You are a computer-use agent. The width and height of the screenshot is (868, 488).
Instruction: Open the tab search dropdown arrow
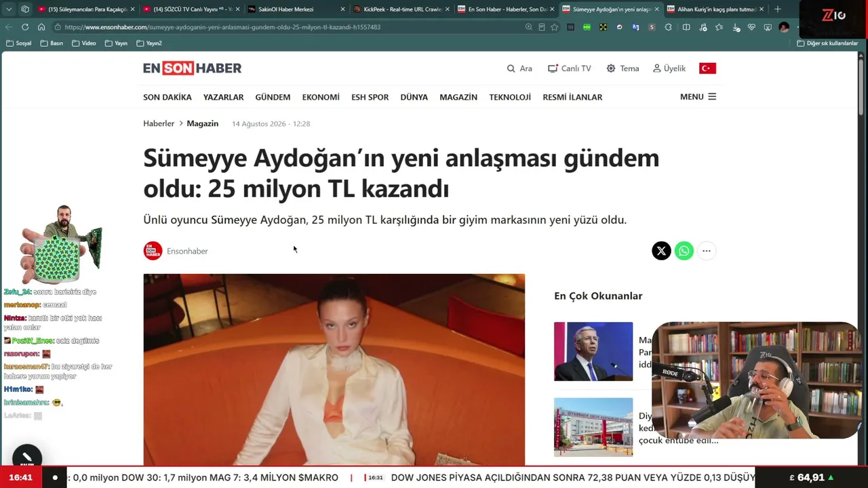click(x=8, y=9)
